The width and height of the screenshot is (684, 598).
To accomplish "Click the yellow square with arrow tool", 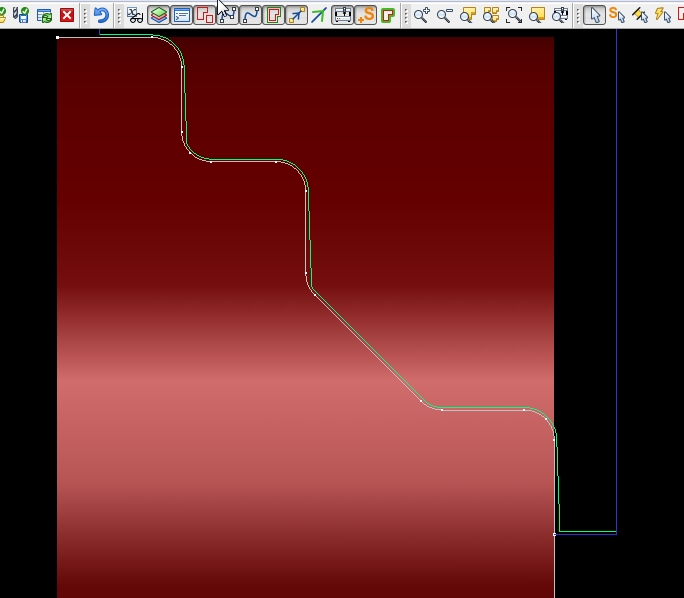I will click(x=296, y=15).
